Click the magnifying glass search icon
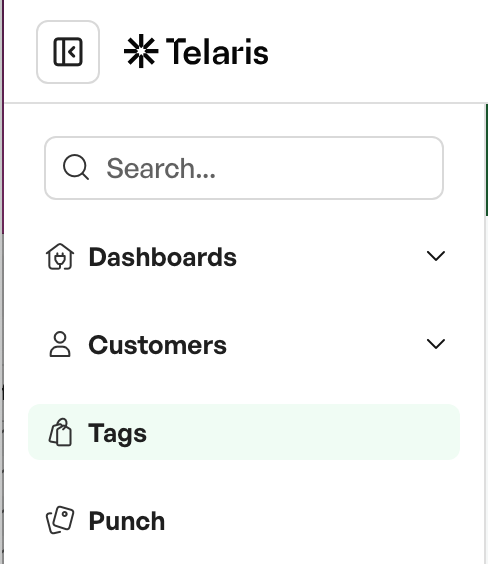 [x=76, y=167]
